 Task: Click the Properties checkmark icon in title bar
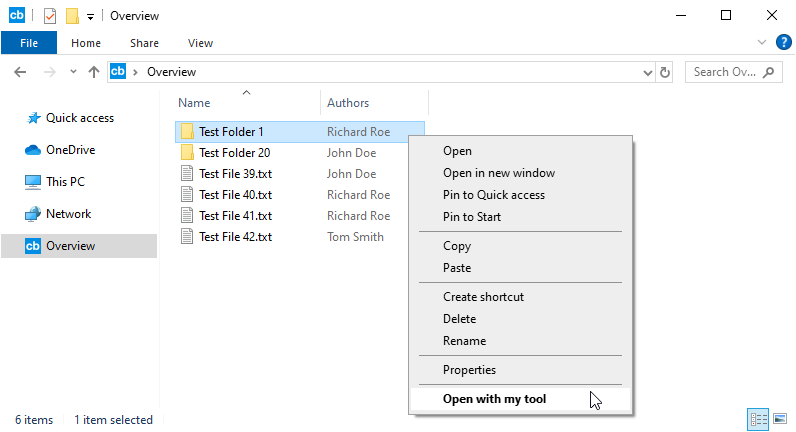(x=50, y=16)
